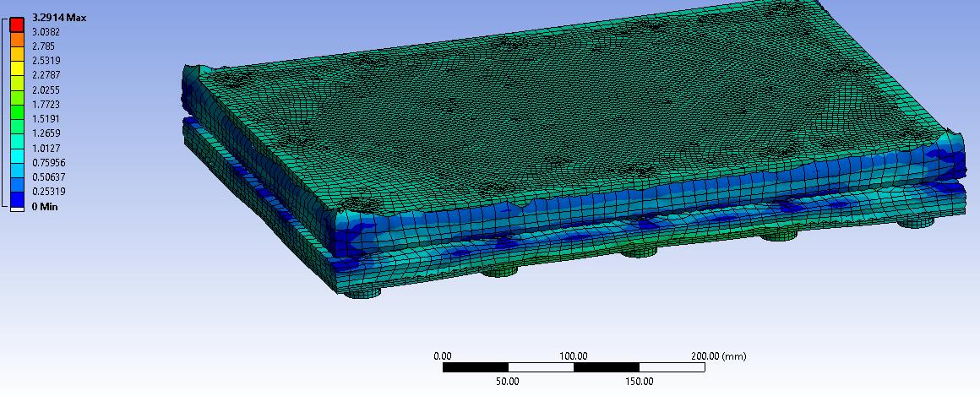
Task: Select the '2.785' legend value
Action: point(43,46)
